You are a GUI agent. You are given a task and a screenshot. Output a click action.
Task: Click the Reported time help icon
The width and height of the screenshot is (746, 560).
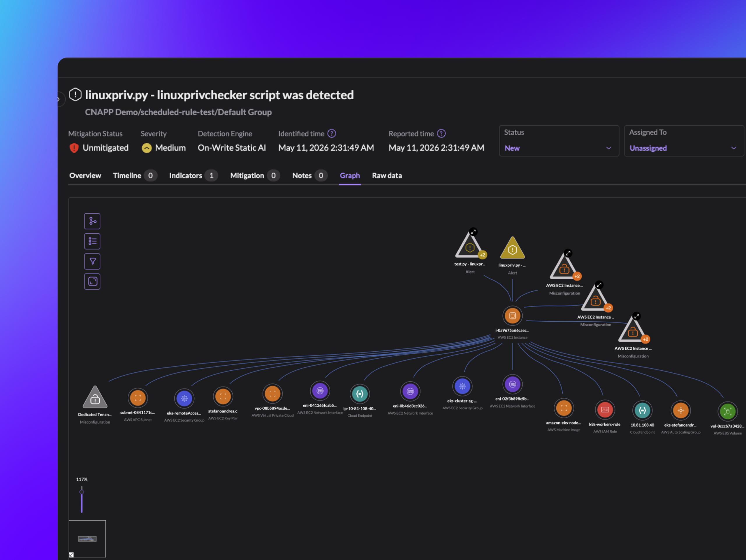(441, 133)
